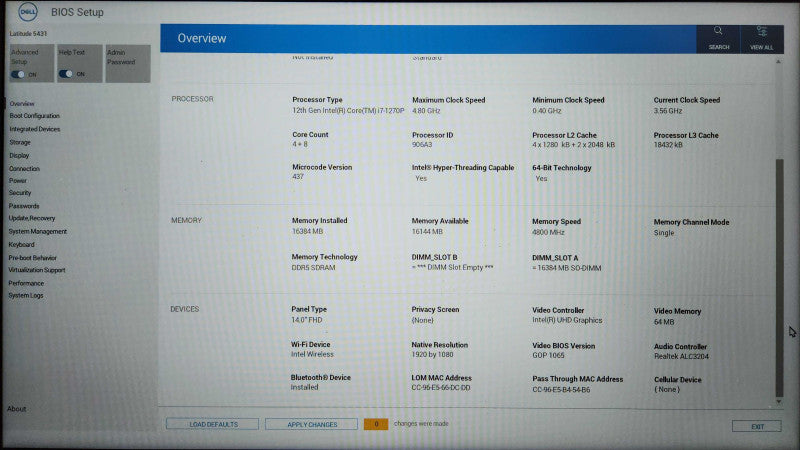Click the Apply Changes button
Screen dimensions: 800x450
point(311,424)
